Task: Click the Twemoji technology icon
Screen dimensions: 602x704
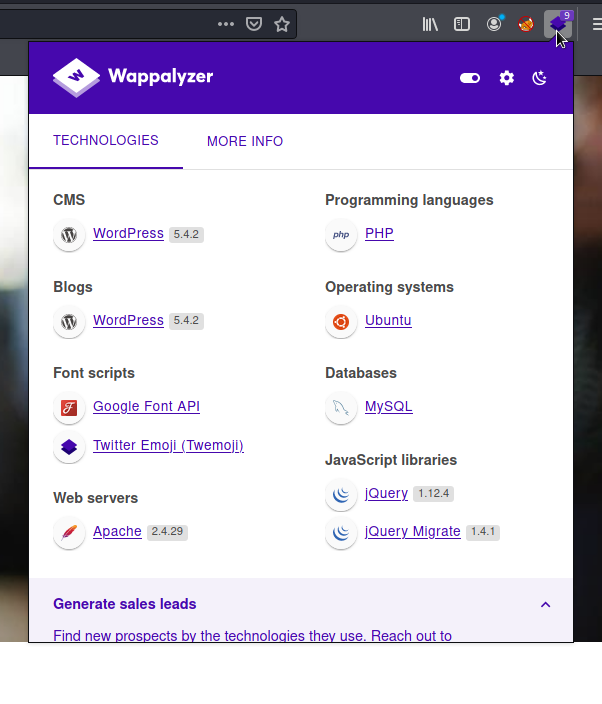Action: tap(69, 447)
